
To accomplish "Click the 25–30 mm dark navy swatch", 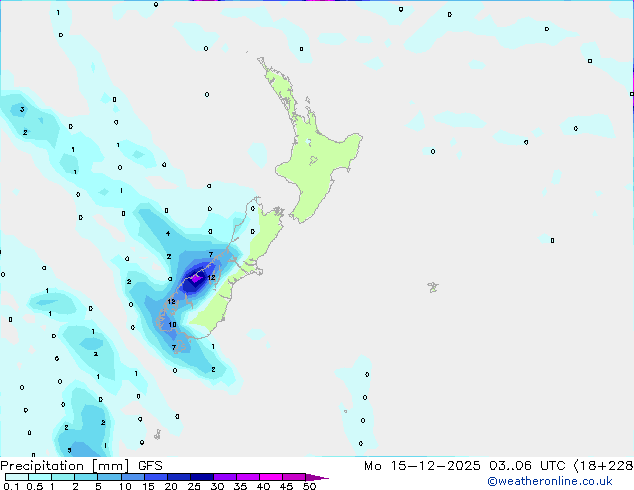I will coord(201,477).
